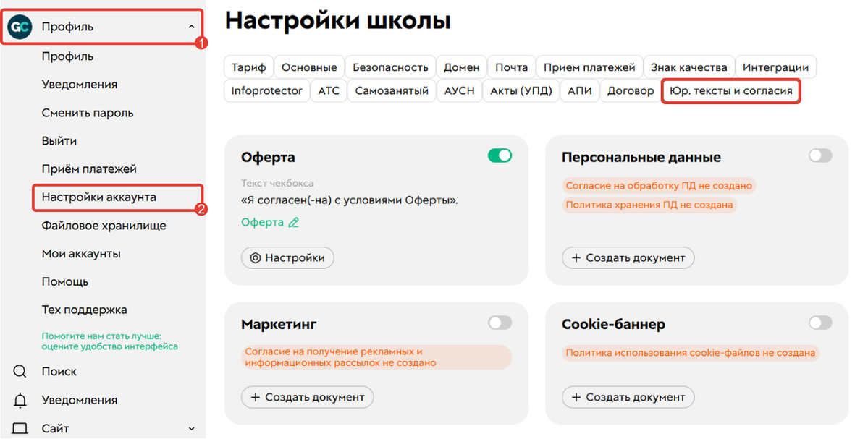
Task: Open the Интеграции tab
Action: [775, 67]
